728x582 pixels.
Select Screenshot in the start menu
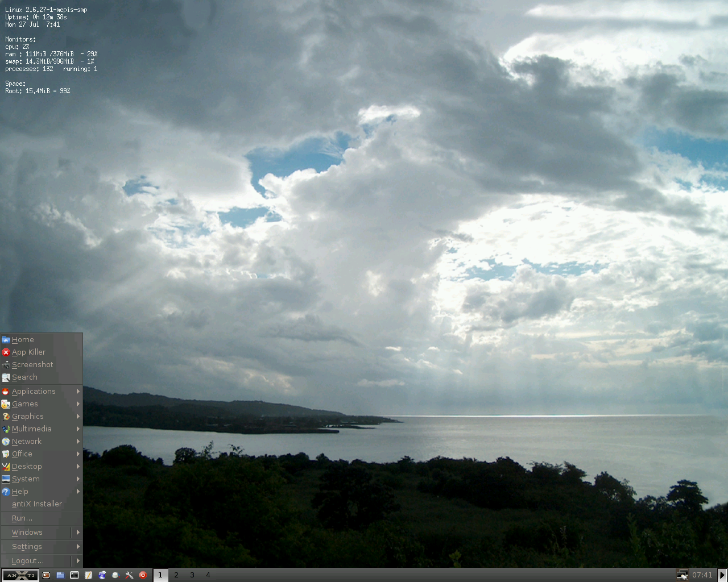click(42, 365)
